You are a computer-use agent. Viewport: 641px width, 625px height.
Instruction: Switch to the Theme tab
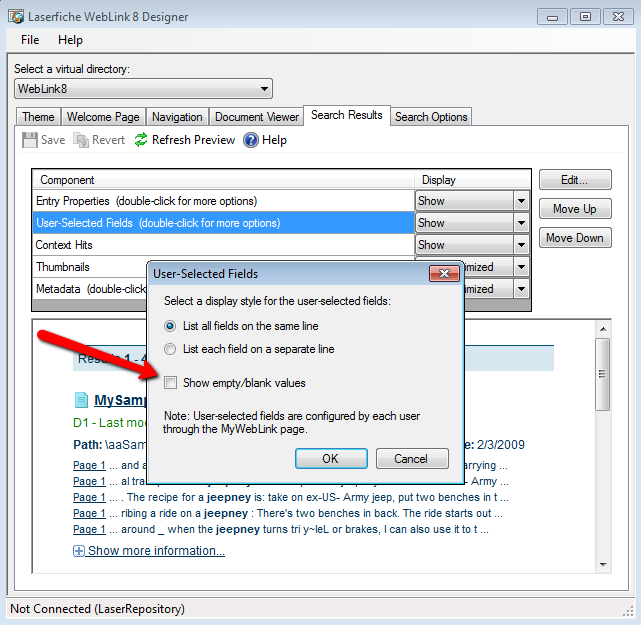click(x=38, y=117)
